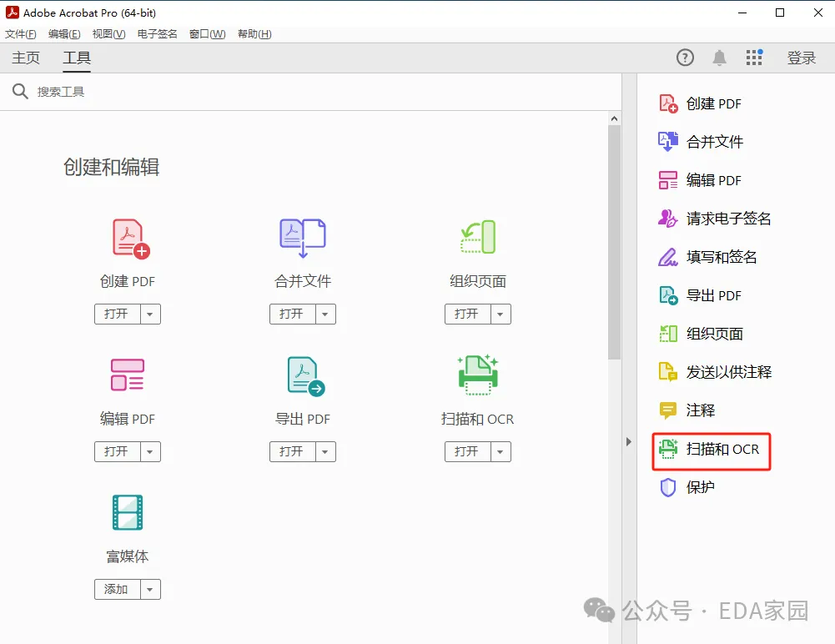Open 创建 PDF in the right sidebar
The width and height of the screenshot is (835, 644).
pyautogui.click(x=700, y=103)
